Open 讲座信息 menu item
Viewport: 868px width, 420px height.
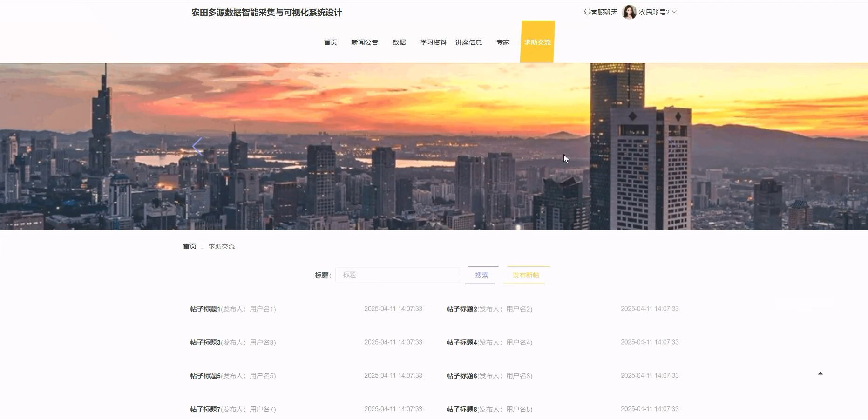click(x=468, y=42)
